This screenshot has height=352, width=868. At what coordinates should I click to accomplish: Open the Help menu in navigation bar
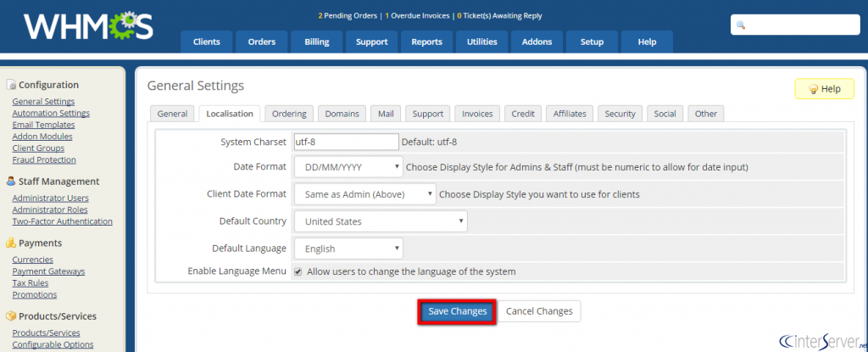(647, 42)
